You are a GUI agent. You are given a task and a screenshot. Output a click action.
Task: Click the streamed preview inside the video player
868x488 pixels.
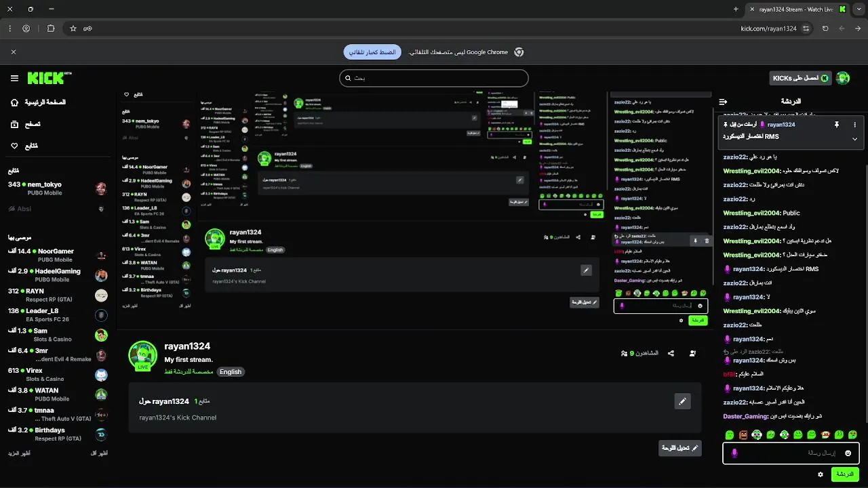pos(415,210)
